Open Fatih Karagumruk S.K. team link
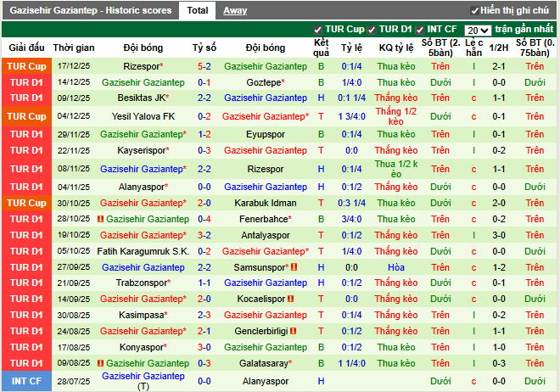The width and height of the screenshot is (560, 392). (143, 251)
